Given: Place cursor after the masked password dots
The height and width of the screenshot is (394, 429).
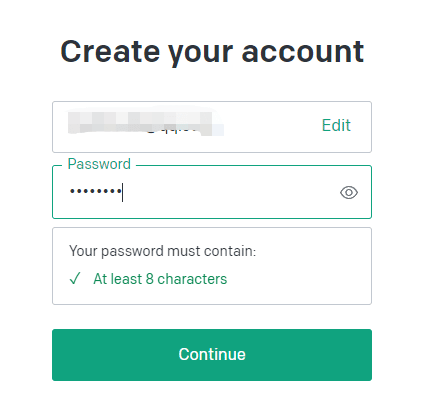Looking at the screenshot, I should click(124, 192).
